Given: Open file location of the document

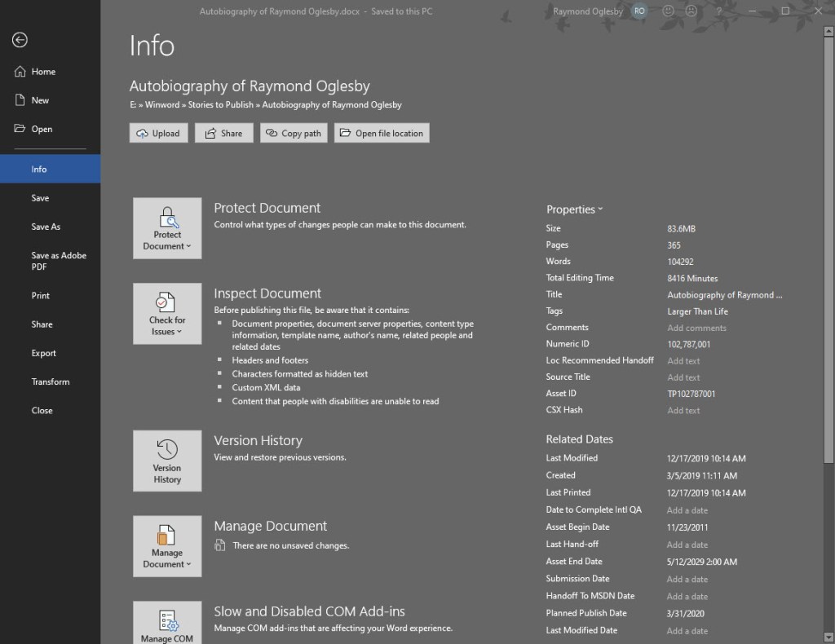Looking at the screenshot, I should [x=381, y=132].
